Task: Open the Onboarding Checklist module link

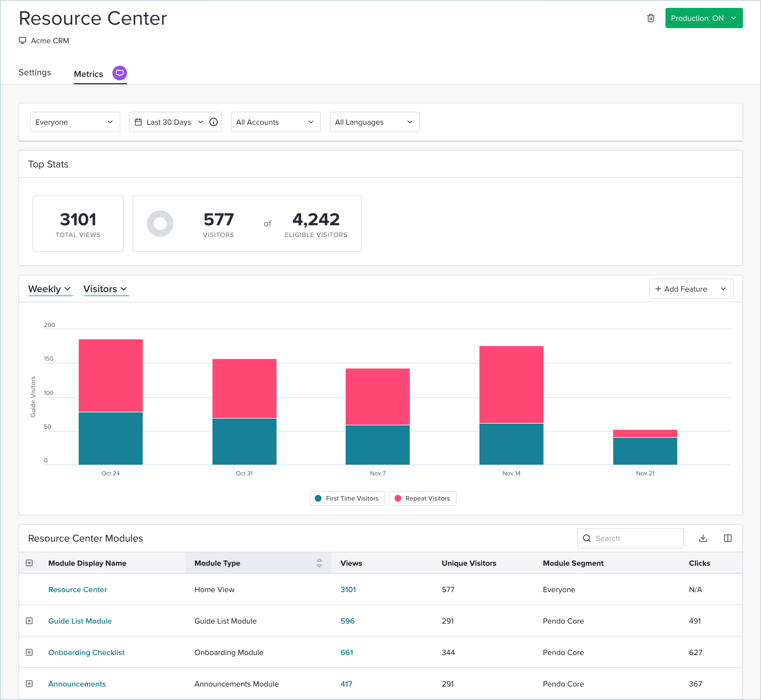Action: [86, 652]
